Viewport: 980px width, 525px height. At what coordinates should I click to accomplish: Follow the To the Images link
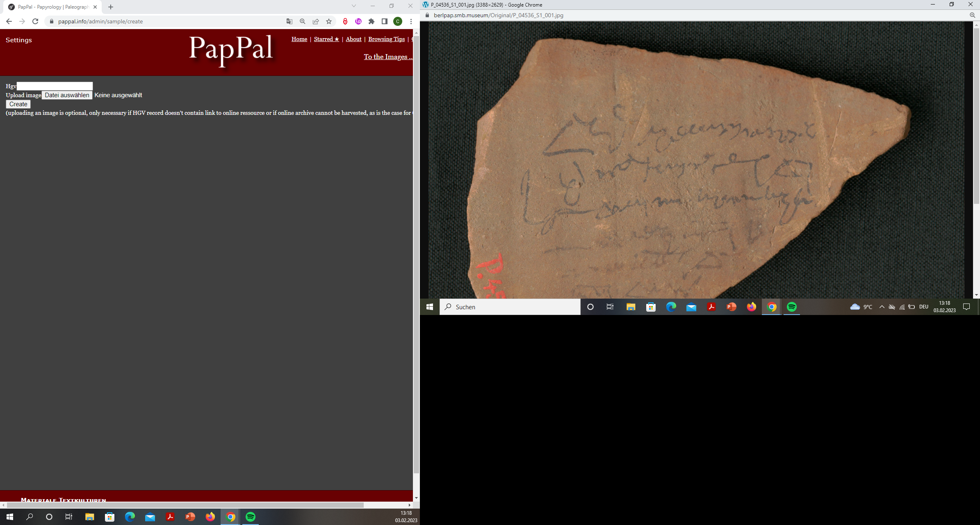pos(388,57)
